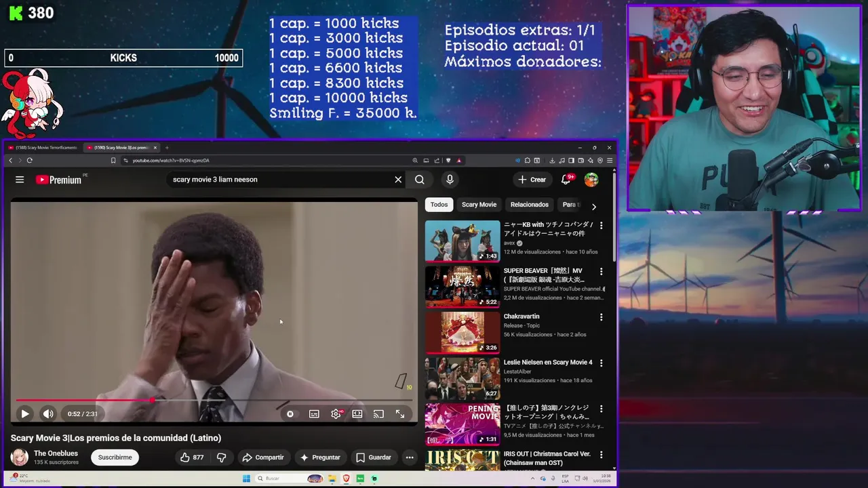Open options for Leslie Nielsen video
The image size is (868, 488).
pos(601,363)
